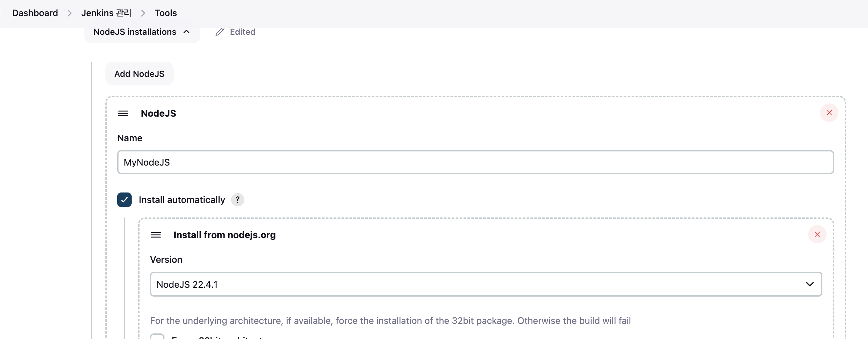This screenshot has width=868, height=339.
Task: Remove the Install from nodejs.org installer
Action: tap(817, 234)
